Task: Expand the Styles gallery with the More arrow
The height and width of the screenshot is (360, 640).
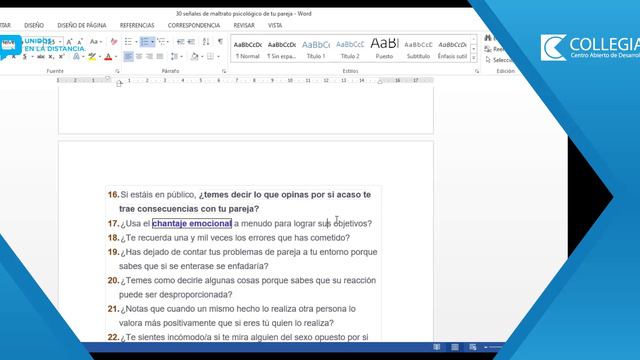Action: point(473,58)
